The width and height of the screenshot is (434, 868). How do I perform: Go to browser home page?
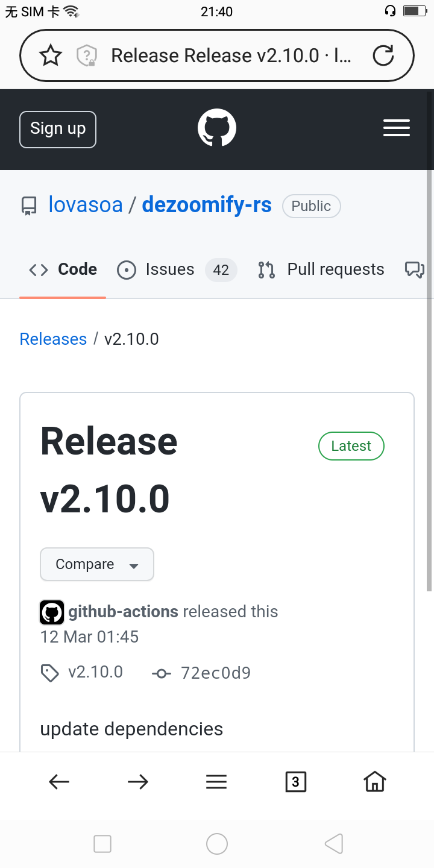click(x=374, y=782)
